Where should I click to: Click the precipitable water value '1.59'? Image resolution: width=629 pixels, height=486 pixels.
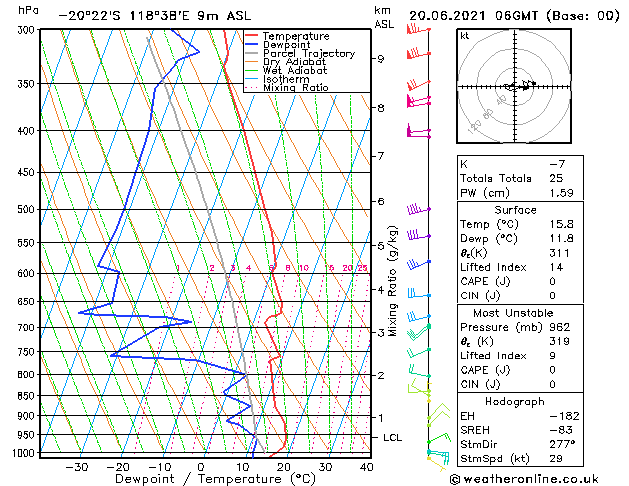pos(562,193)
